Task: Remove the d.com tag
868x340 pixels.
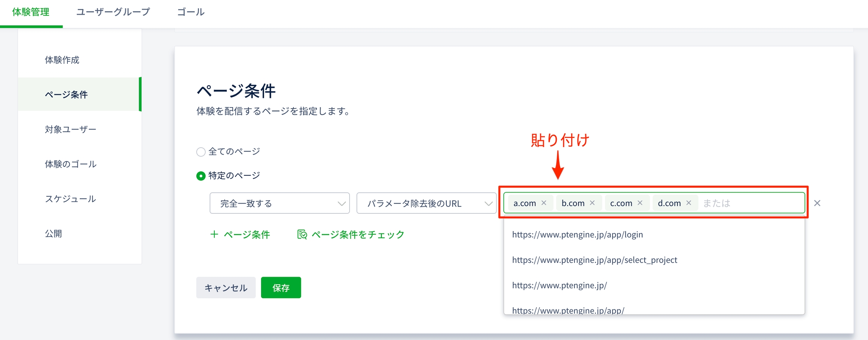Action: coord(689,203)
